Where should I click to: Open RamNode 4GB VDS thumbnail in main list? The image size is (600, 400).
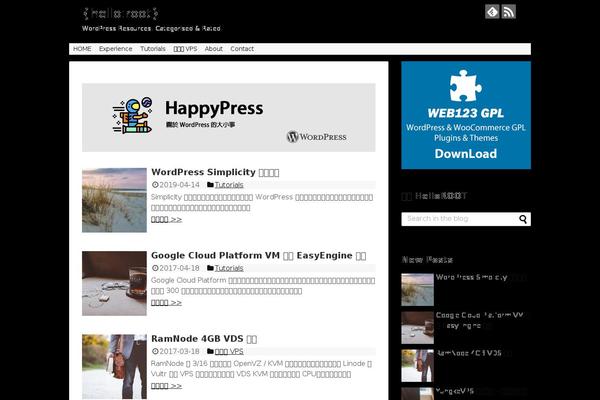click(x=114, y=367)
